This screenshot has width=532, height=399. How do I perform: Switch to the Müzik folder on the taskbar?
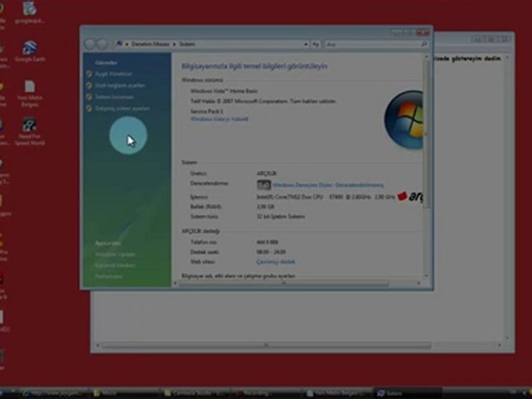pos(125,393)
